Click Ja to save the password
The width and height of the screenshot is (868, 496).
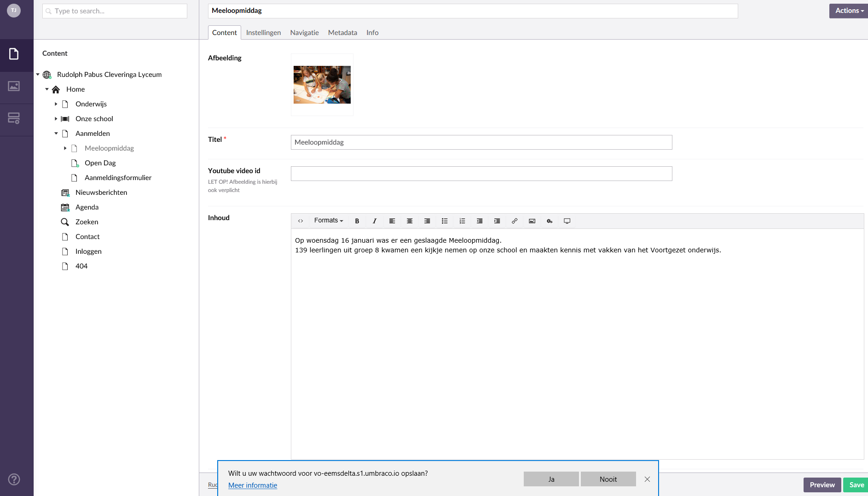click(x=551, y=479)
